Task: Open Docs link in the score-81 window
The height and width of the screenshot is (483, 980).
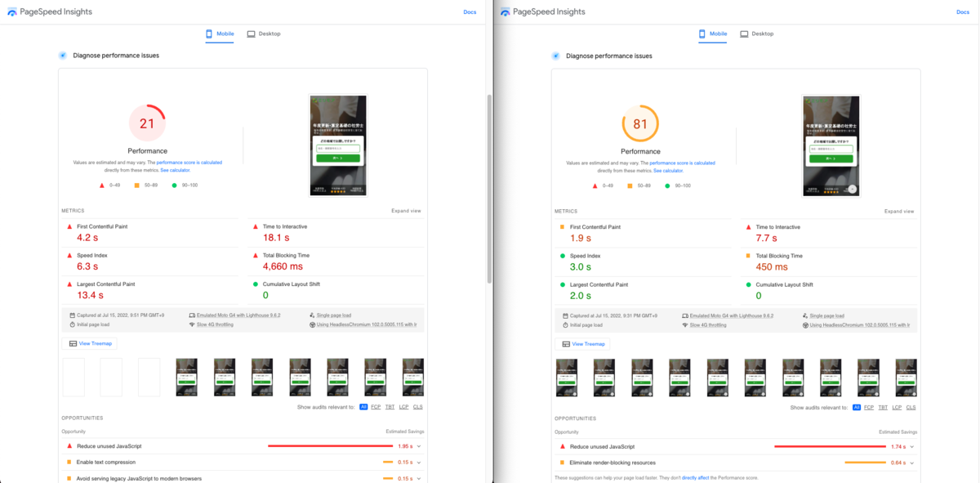Action: point(963,12)
